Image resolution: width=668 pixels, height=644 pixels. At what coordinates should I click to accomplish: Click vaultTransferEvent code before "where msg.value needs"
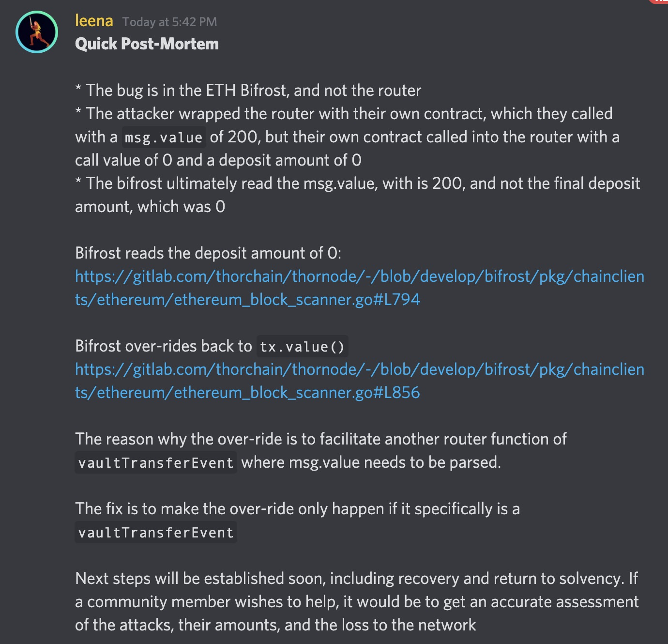[156, 462]
